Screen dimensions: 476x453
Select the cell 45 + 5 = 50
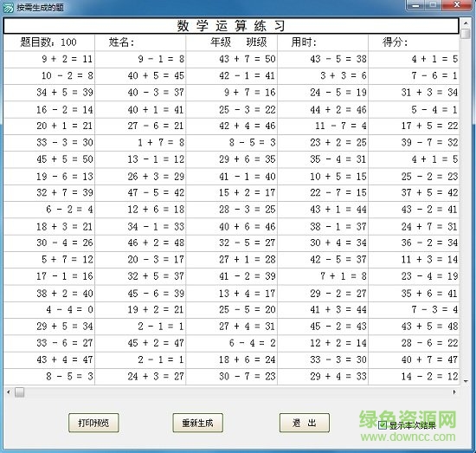[48, 159]
